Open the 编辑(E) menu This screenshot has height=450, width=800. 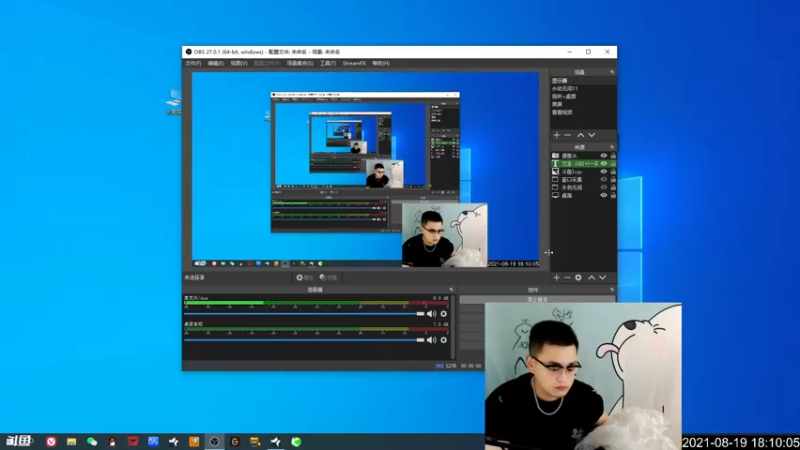click(x=216, y=63)
